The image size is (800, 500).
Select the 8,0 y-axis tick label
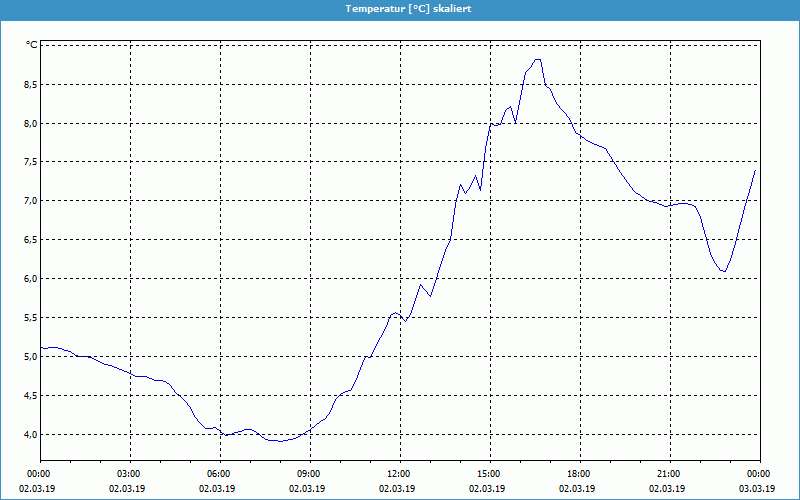tap(30, 124)
